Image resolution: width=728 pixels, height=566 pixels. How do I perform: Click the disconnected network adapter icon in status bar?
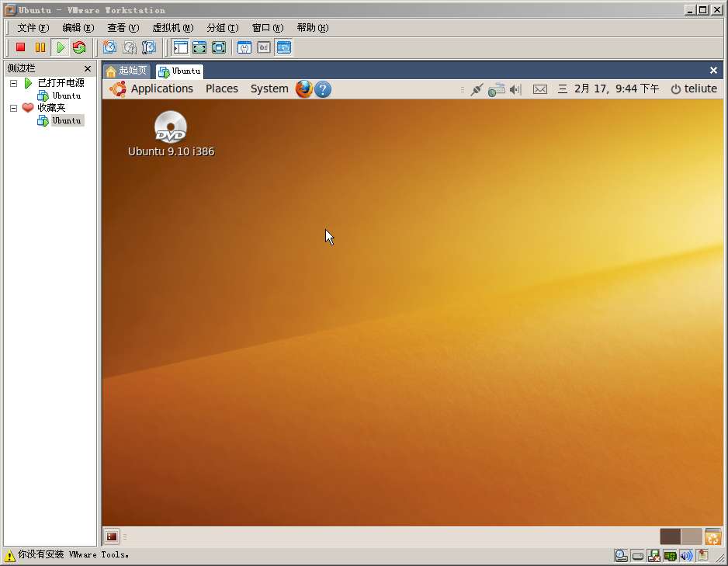[653, 555]
